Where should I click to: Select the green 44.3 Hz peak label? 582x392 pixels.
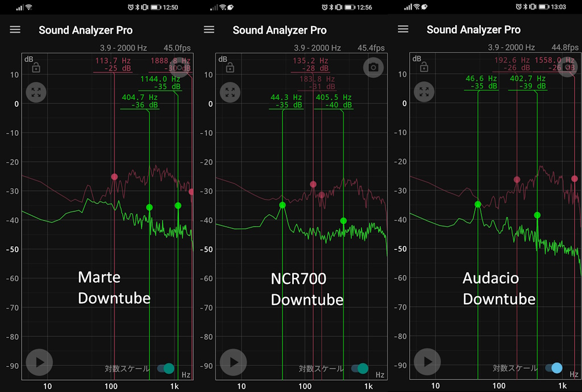(x=286, y=101)
